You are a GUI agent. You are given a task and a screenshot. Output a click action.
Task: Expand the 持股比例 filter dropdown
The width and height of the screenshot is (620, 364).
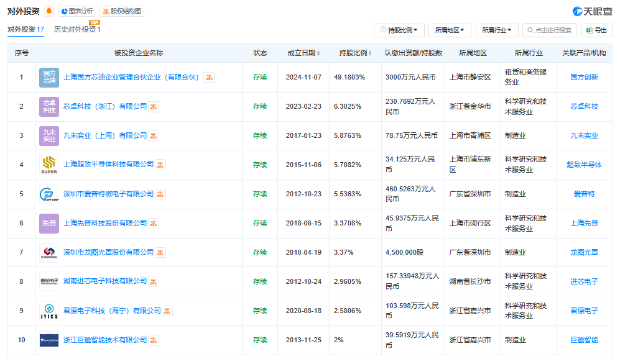tap(399, 30)
